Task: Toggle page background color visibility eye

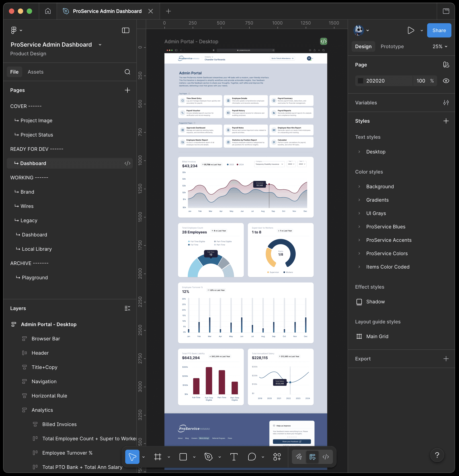Action: pyautogui.click(x=446, y=81)
